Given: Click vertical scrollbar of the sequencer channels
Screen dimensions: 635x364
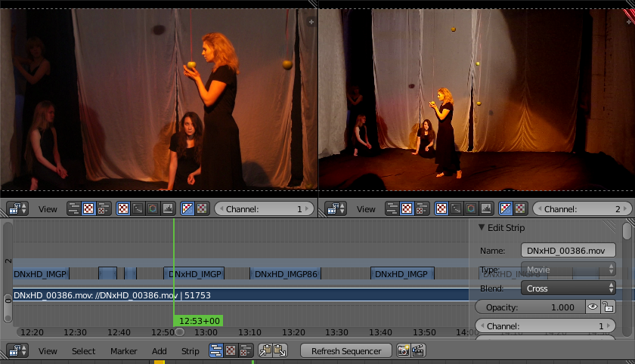Looking at the screenshot, I should tap(8, 272).
